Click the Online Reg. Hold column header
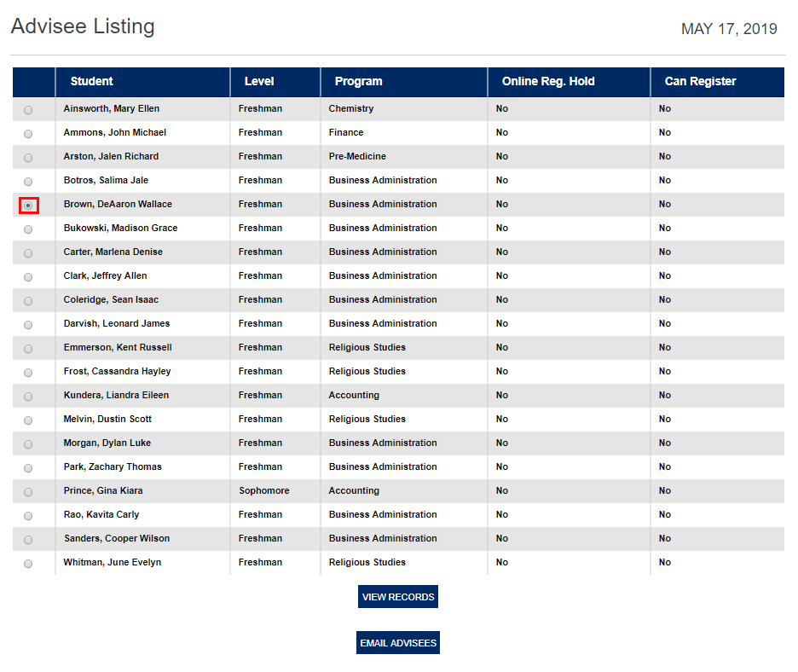The width and height of the screenshot is (798, 672). 548,82
